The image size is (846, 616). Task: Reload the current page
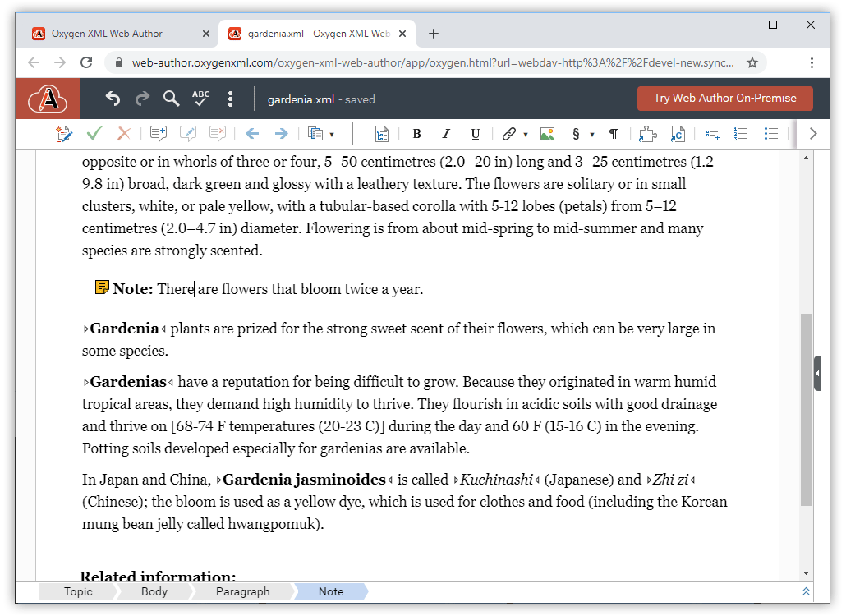[86, 62]
